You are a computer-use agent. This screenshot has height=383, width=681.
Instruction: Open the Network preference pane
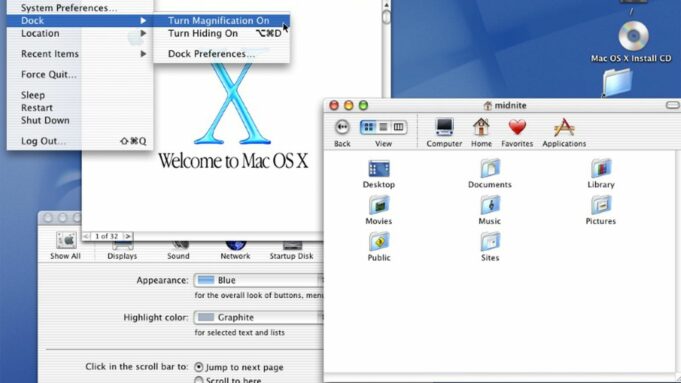point(235,251)
